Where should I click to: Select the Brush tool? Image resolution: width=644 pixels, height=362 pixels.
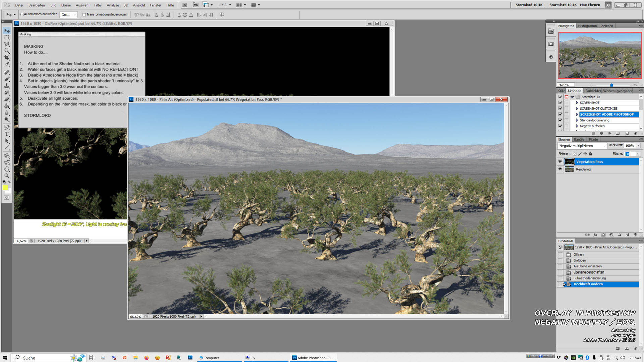click(x=7, y=79)
